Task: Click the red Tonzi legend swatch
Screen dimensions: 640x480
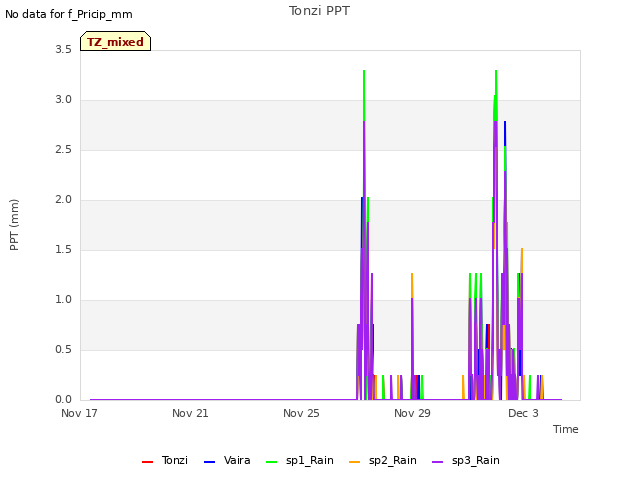Action: pyautogui.click(x=147, y=462)
